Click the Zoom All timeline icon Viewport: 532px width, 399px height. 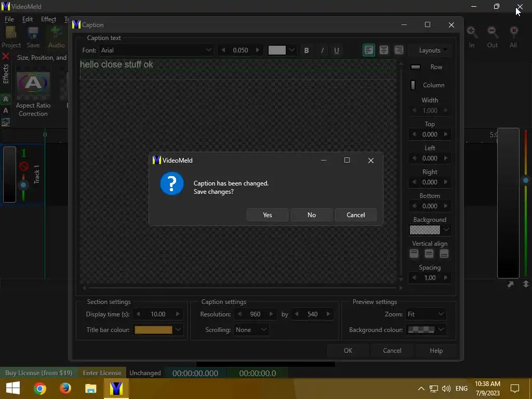coord(513,37)
